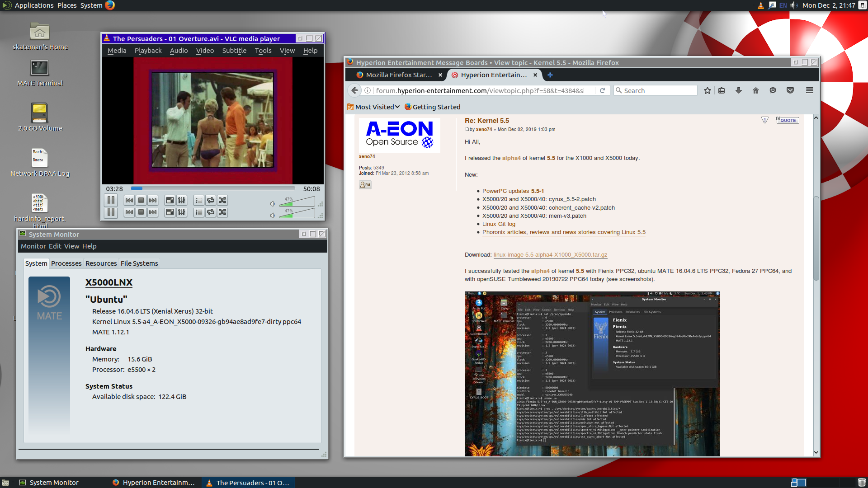This screenshot has width=868, height=488.
Task: Adjust VLC's lower-row volume slider
Action: click(297, 213)
